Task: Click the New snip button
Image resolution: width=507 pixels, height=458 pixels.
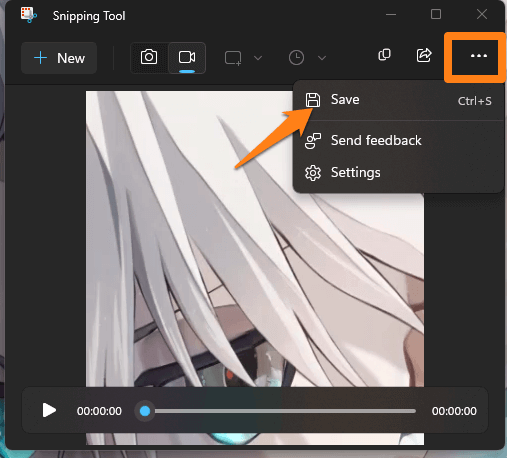Action: pos(59,58)
